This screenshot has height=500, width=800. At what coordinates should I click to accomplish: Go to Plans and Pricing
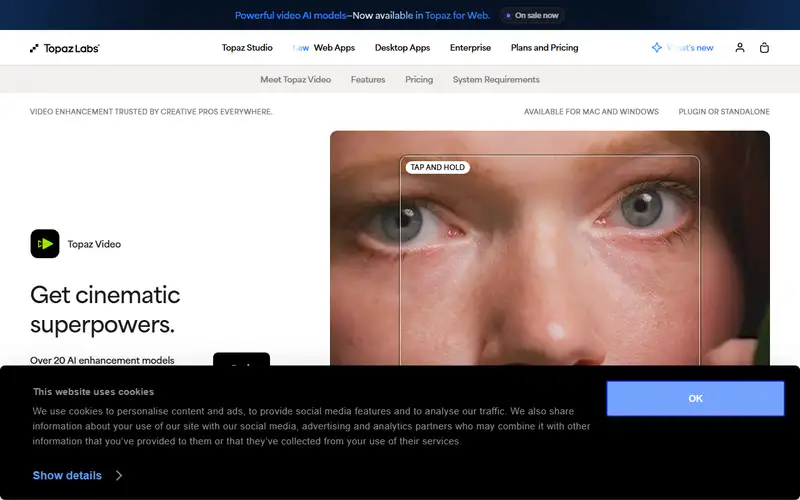coord(544,47)
